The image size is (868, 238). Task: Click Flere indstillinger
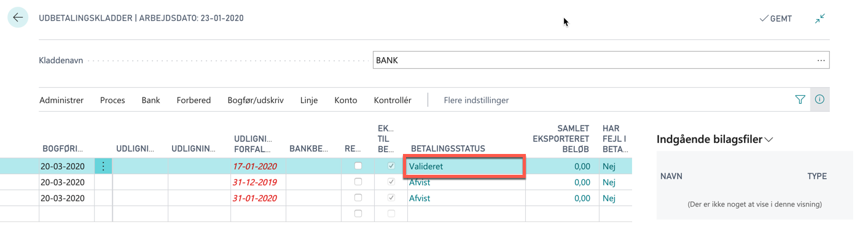pyautogui.click(x=476, y=100)
